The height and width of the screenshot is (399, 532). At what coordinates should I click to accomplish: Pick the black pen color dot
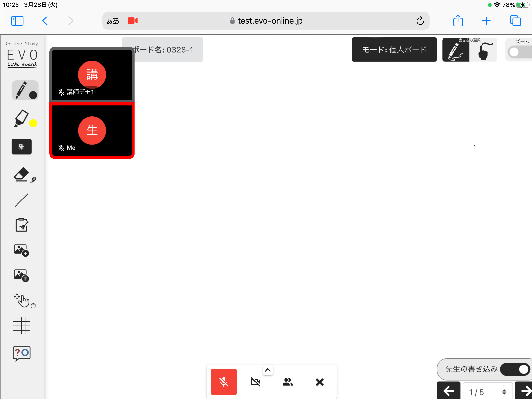[33, 95]
